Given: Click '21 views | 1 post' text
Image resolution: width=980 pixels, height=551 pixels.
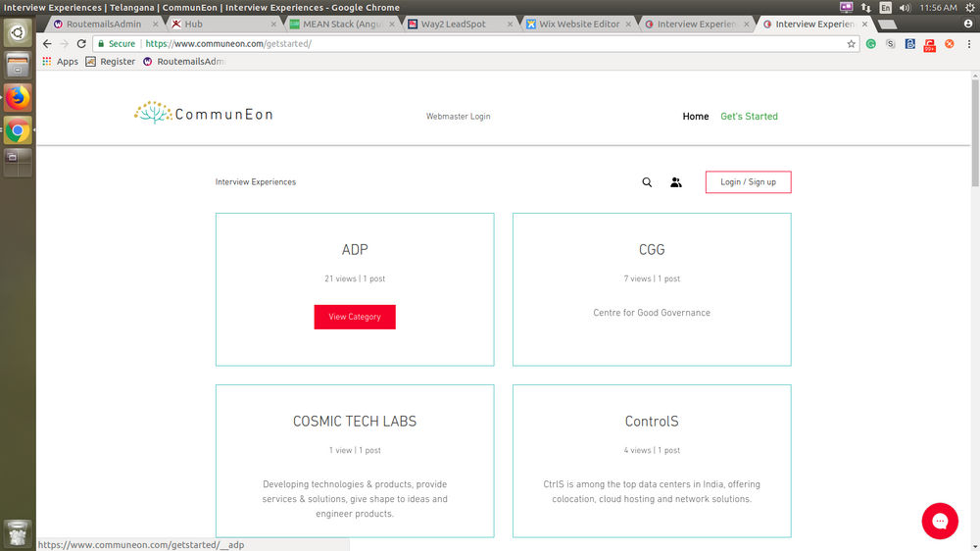Looking at the screenshot, I should (x=355, y=279).
